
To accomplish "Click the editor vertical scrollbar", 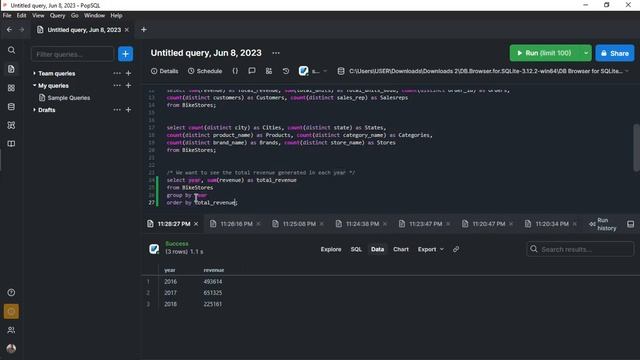I will click(x=636, y=147).
